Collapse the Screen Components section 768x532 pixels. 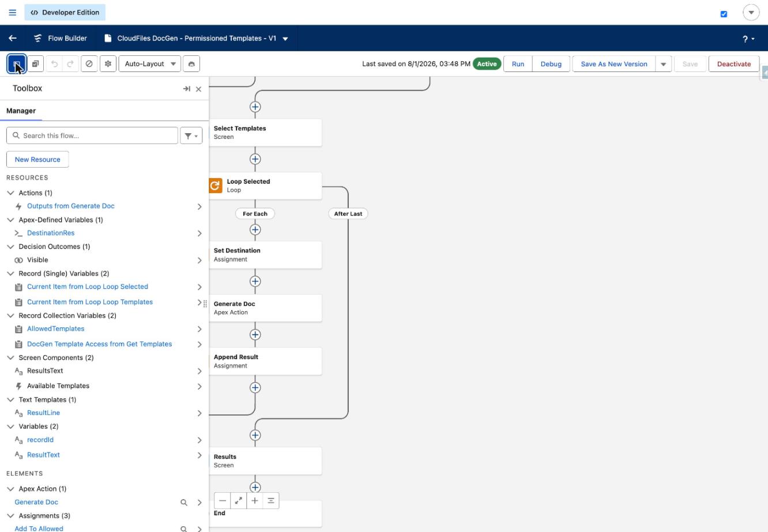[10, 357]
